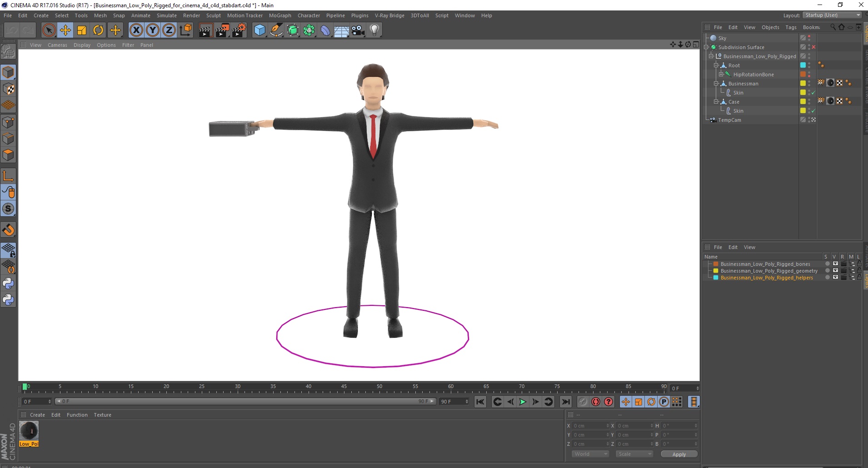868x468 pixels.
Task: Select the Live Selection tool
Action: [49, 30]
